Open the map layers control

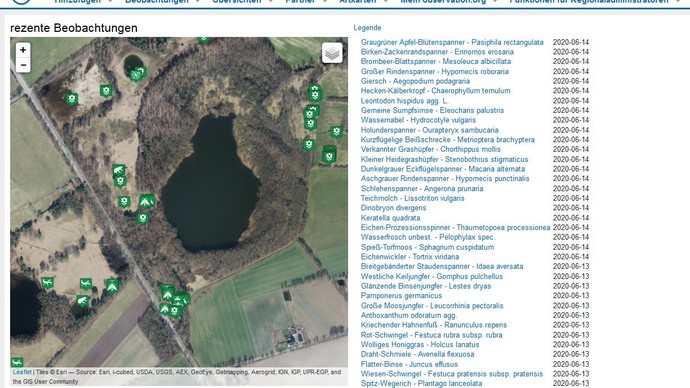(332, 53)
